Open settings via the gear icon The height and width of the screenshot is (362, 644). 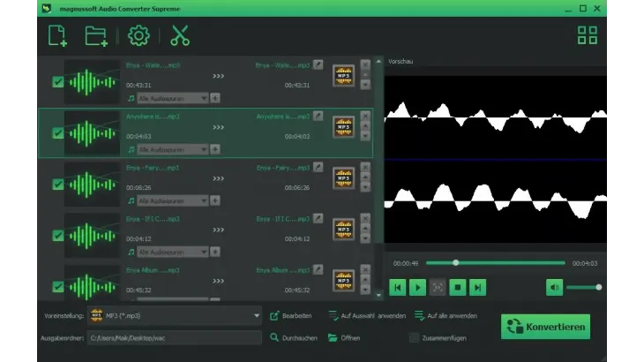coord(139,36)
